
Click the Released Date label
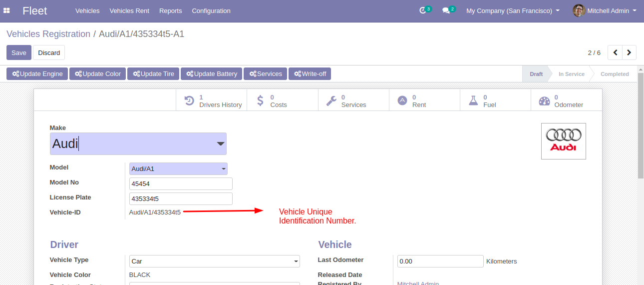coord(340,275)
